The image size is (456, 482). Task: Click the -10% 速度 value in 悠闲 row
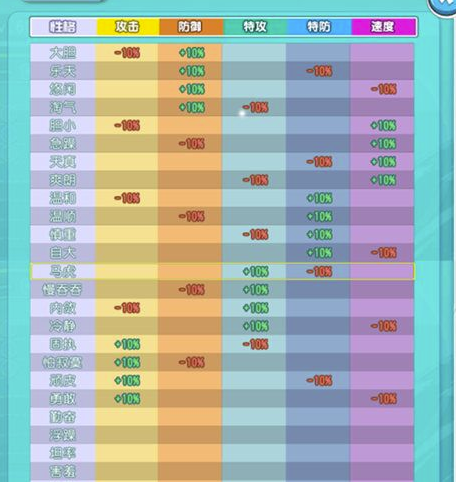click(384, 89)
